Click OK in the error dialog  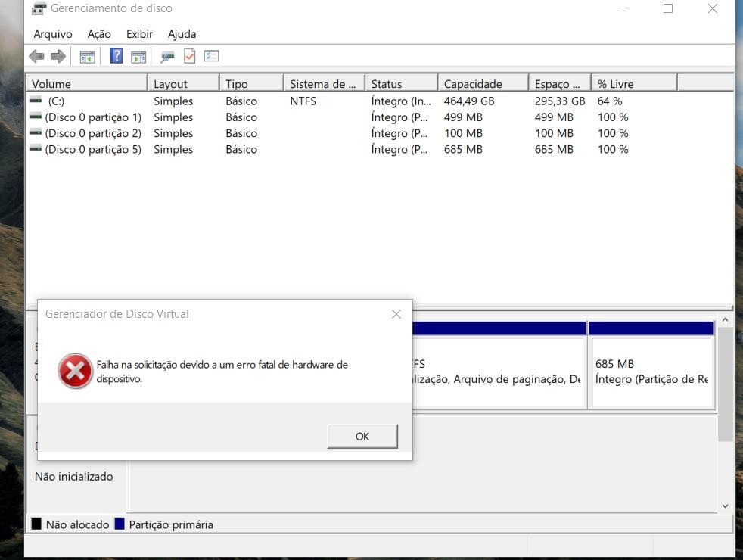click(x=362, y=437)
